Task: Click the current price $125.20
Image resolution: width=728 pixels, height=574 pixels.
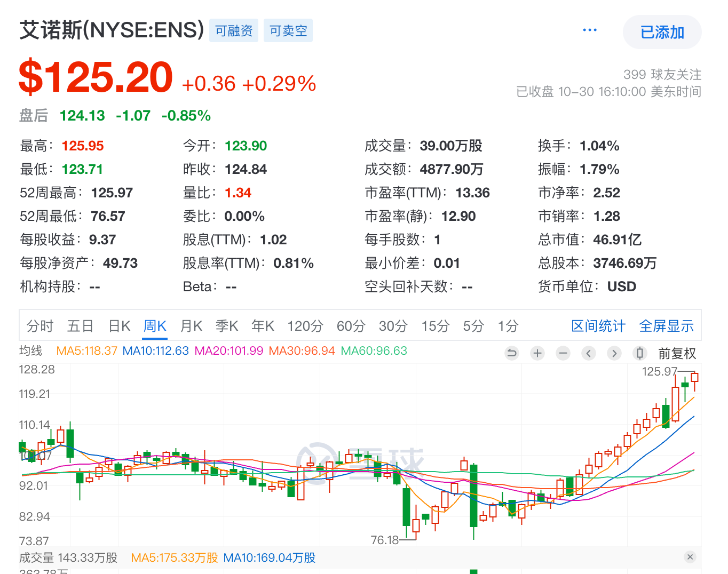Action: tap(96, 77)
